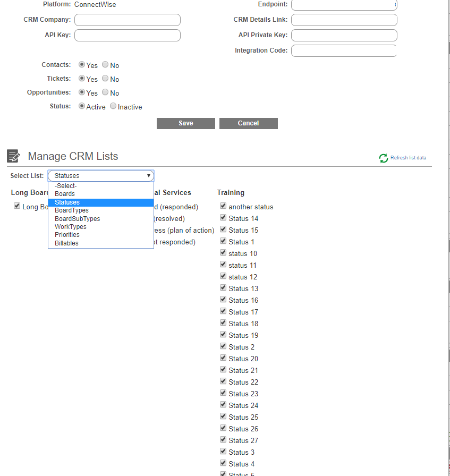The width and height of the screenshot is (450, 476).
Task: Uncheck the status 10 checkbox
Action: tap(223, 252)
